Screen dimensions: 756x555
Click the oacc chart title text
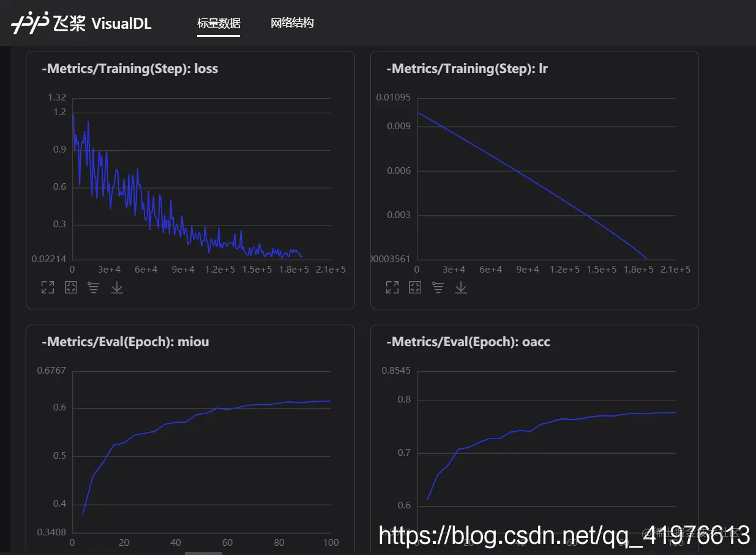(468, 342)
